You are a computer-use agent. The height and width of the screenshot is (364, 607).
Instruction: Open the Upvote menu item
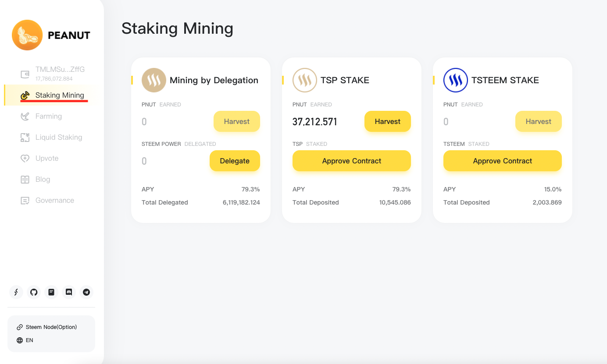click(x=46, y=158)
